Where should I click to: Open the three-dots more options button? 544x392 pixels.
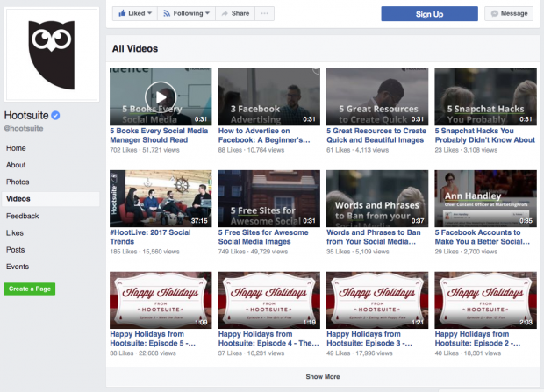[264, 13]
